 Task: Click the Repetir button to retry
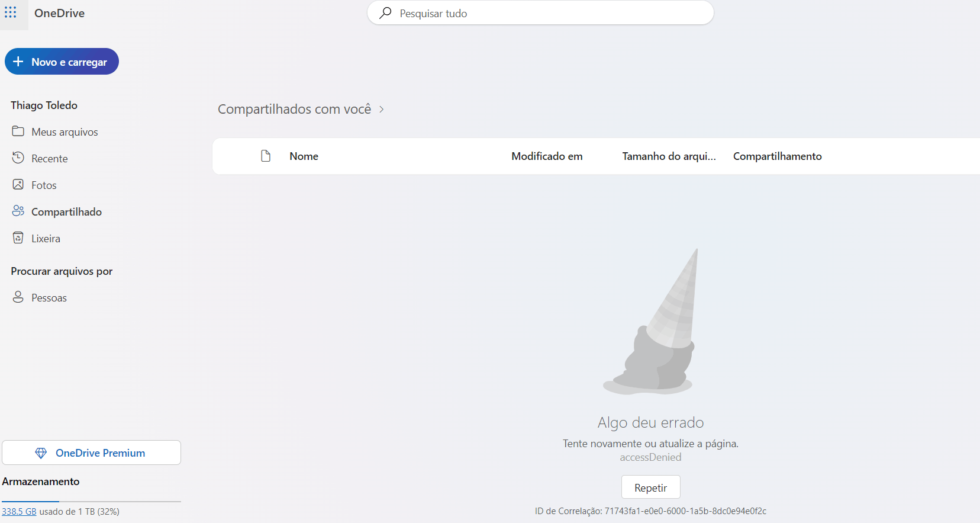click(x=651, y=487)
